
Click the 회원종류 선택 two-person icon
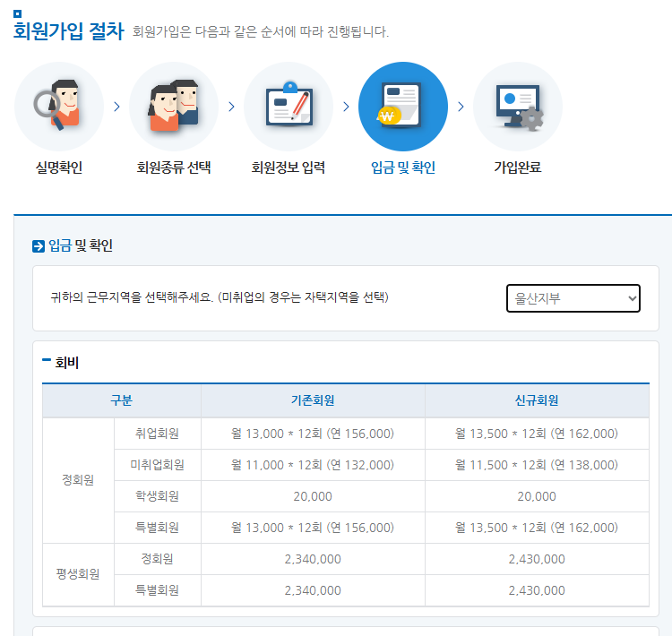click(174, 107)
